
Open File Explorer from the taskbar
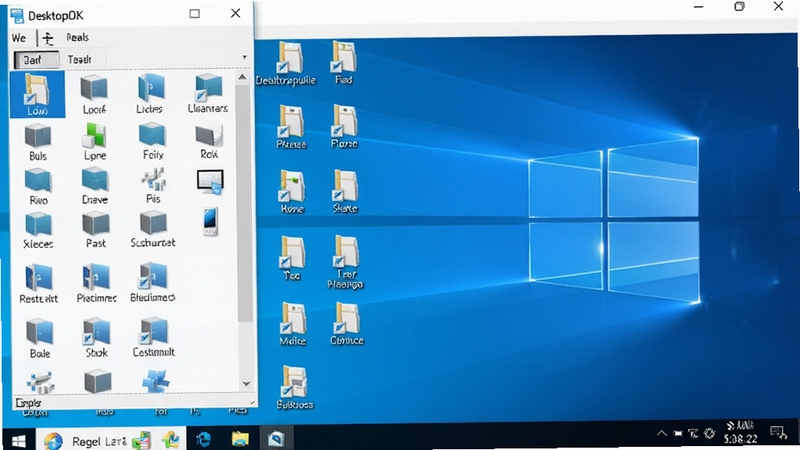[x=240, y=439]
